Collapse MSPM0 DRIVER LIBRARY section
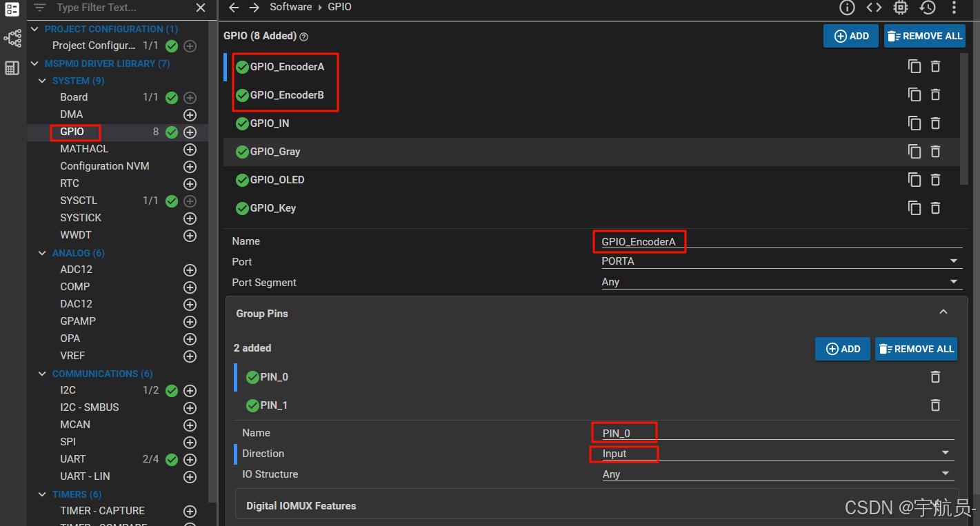Screen dimensions: 980x526 35,63
